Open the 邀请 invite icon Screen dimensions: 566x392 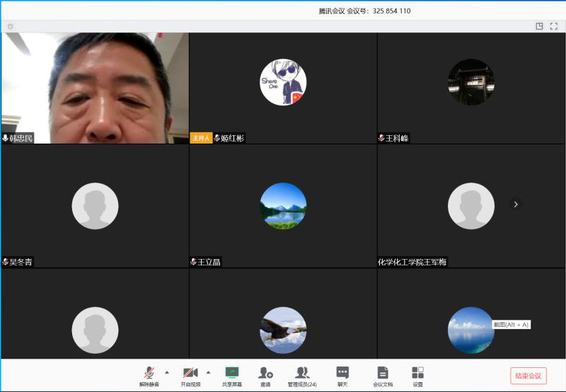(265, 375)
